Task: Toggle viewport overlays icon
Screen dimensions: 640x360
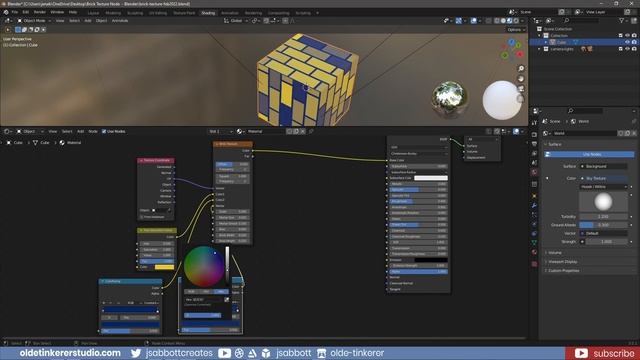Action: click(x=473, y=20)
